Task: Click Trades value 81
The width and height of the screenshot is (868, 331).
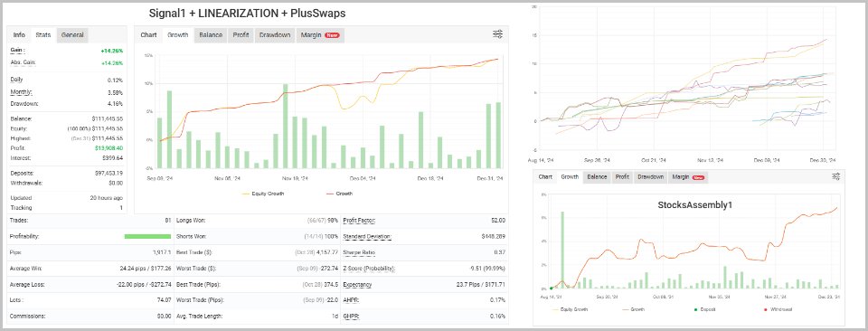Action: [168, 221]
